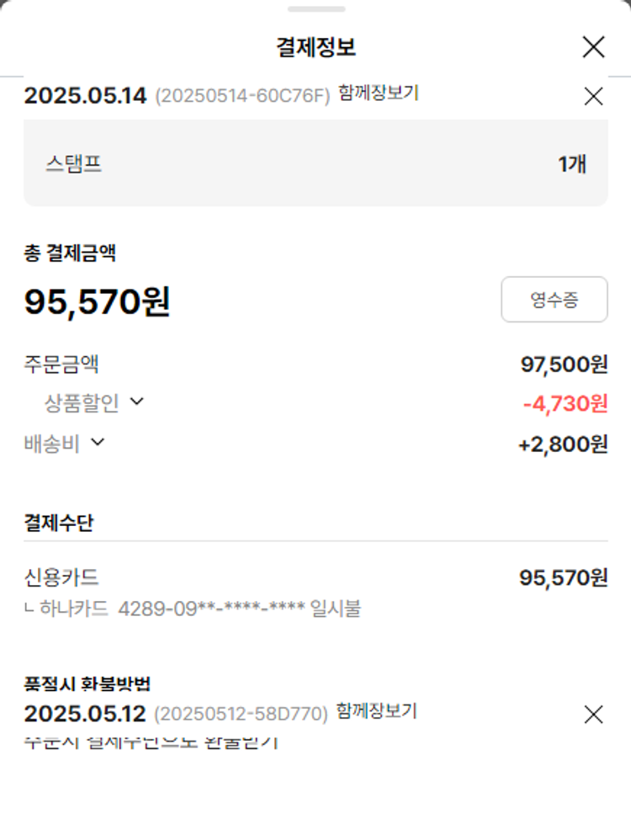Remove the 2025.05.12 order entry
The height and width of the screenshot is (840, 631).
coord(593,715)
